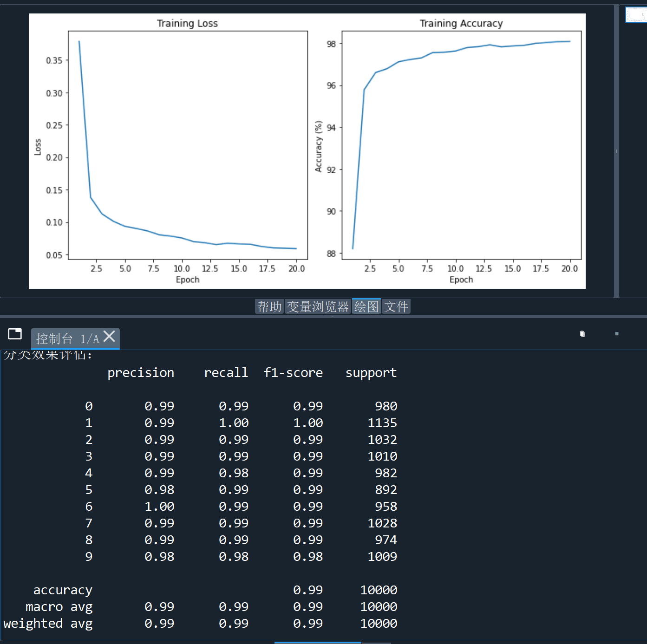This screenshot has width=647, height=644.
Task: Click precision 0.98 in class 5 row
Action: (159, 490)
